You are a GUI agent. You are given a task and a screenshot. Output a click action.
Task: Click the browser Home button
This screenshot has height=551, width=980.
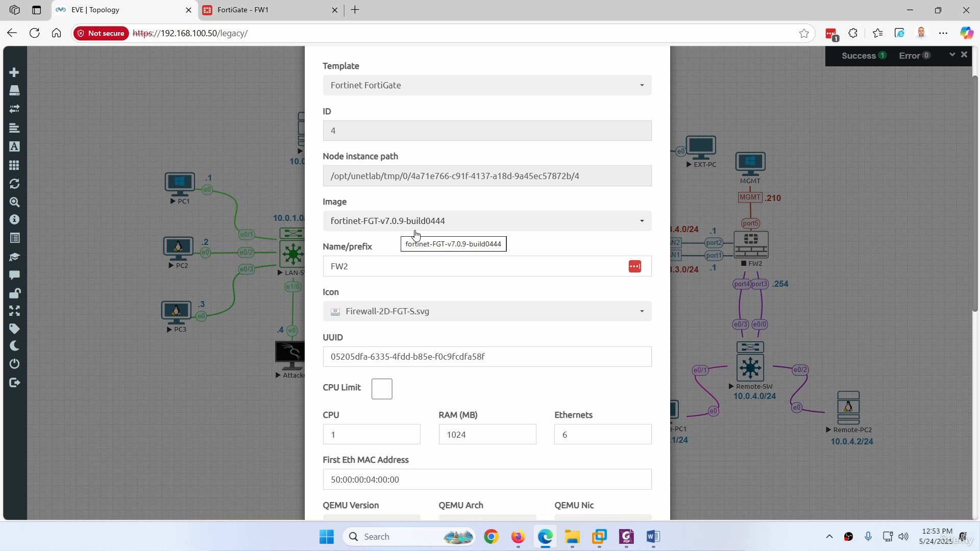(x=57, y=33)
